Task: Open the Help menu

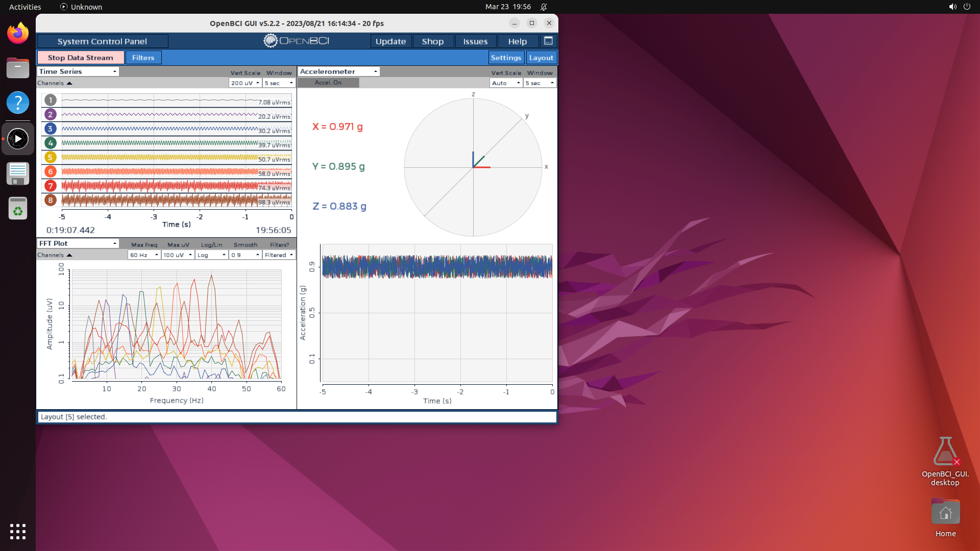Action: [517, 41]
